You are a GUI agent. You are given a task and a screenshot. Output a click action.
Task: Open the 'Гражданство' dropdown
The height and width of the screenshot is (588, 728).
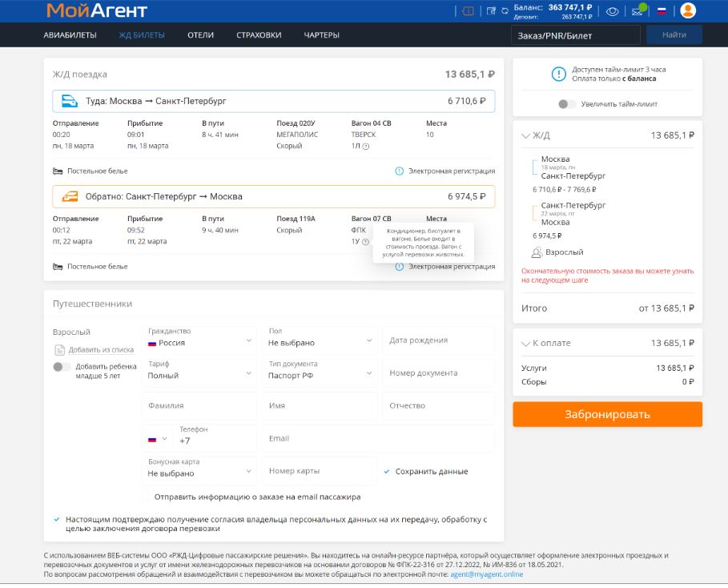(x=199, y=341)
